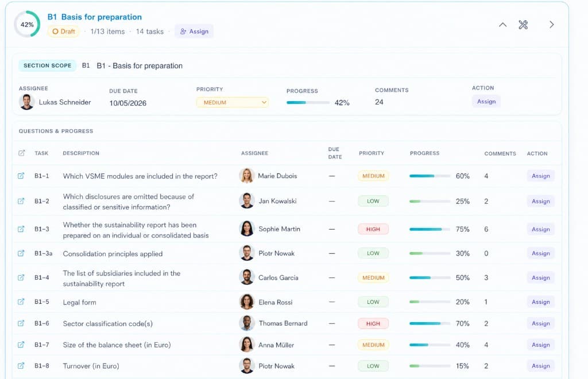Click the section 42% progress bar

308,103
